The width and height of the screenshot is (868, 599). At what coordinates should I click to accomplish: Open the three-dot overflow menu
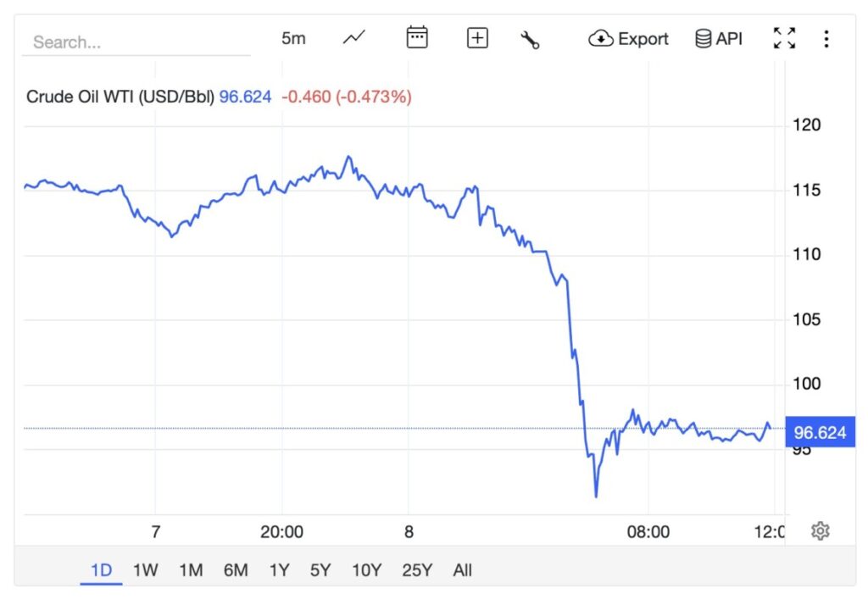(826, 37)
